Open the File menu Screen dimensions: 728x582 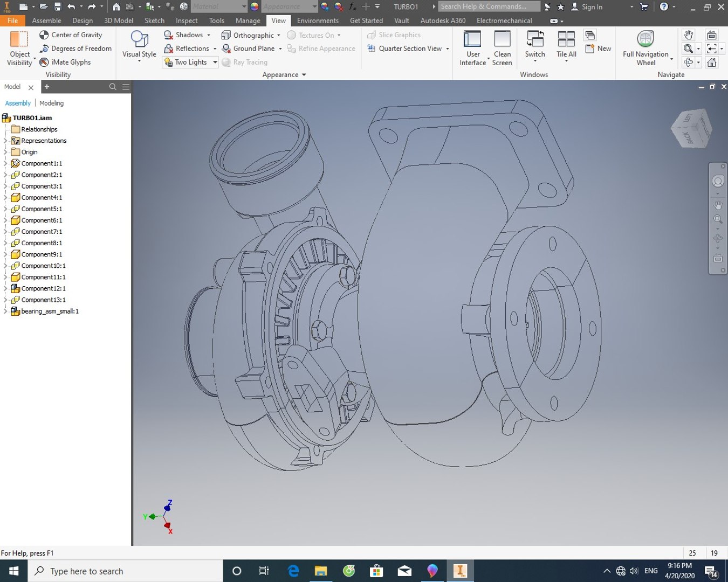tap(12, 20)
